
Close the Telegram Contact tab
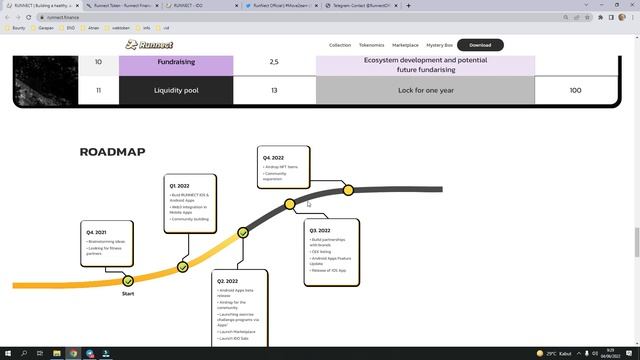(x=396, y=6)
